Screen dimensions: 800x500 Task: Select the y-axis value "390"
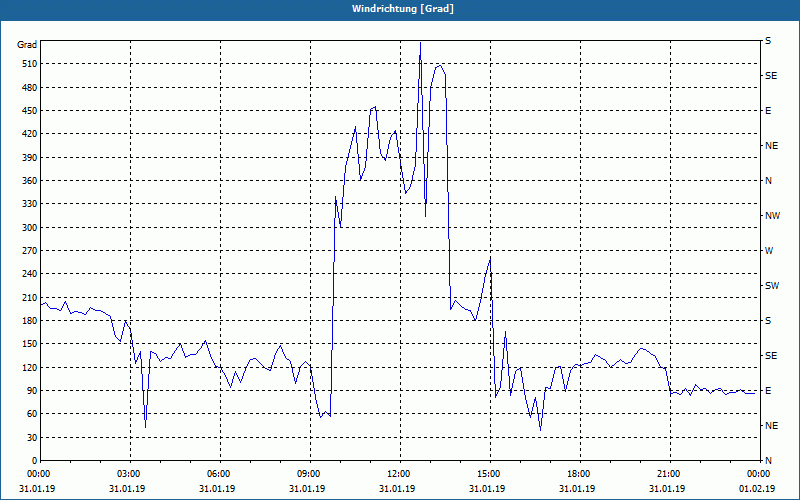[30, 158]
